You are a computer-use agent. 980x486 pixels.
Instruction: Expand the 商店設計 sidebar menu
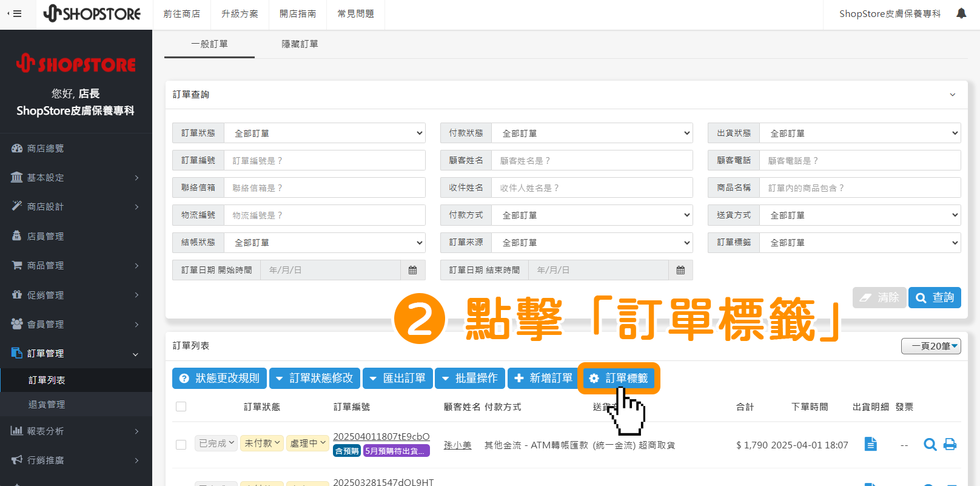click(76, 206)
